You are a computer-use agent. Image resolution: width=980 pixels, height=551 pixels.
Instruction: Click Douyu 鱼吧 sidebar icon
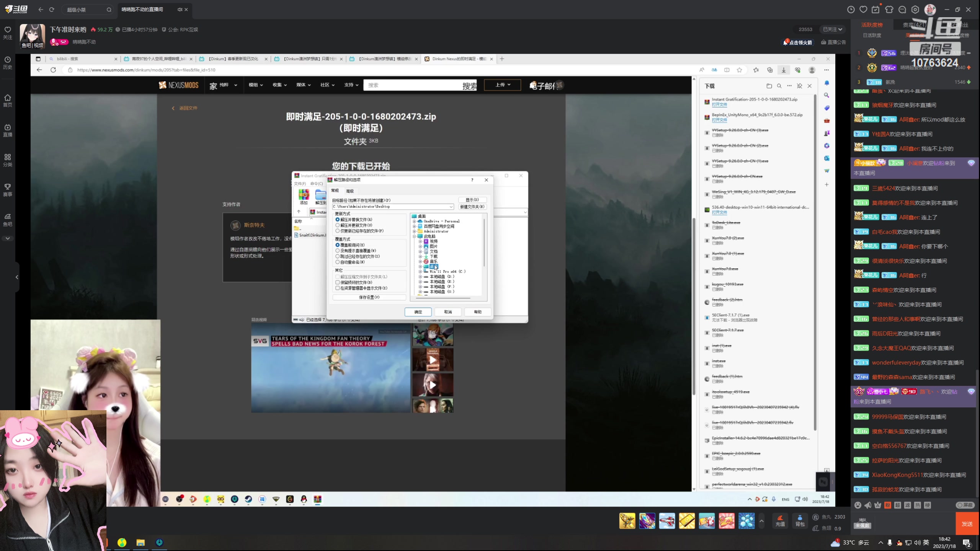[x=8, y=220]
